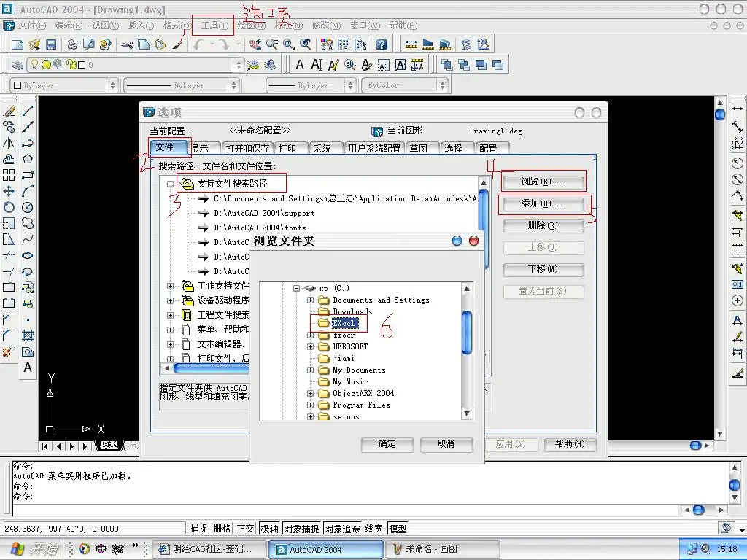This screenshot has width=747, height=560.
Task: Select the Mirror tool
Action: tap(9, 143)
